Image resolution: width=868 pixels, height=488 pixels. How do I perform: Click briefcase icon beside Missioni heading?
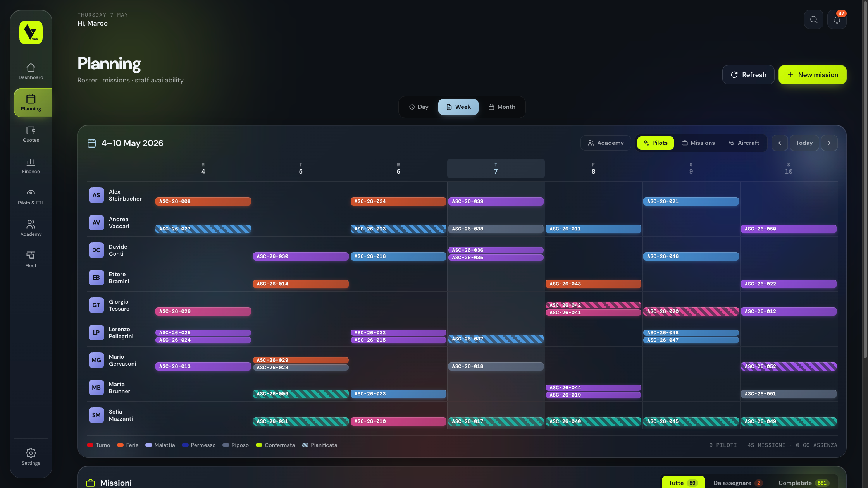[x=91, y=483]
